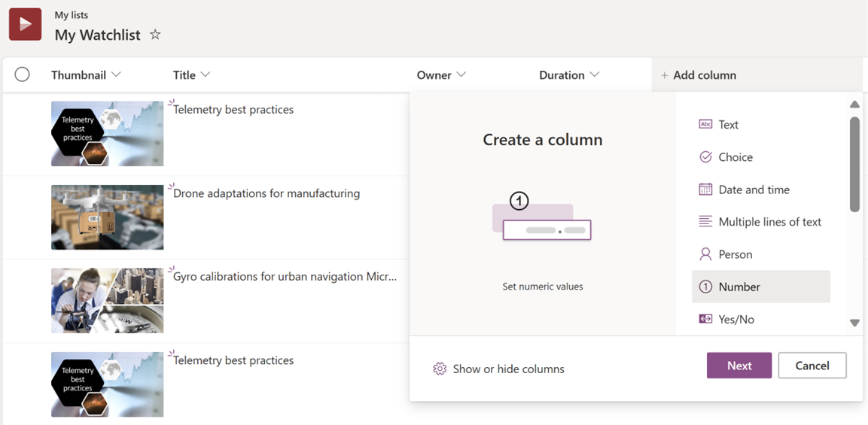Select Date and time column type
The image size is (868, 425).
click(x=761, y=190)
